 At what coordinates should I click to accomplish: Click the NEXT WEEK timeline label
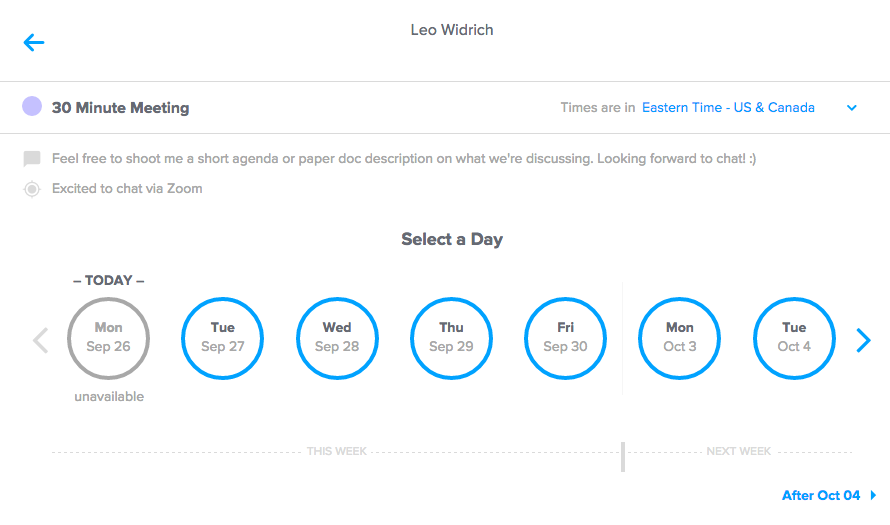point(738,451)
